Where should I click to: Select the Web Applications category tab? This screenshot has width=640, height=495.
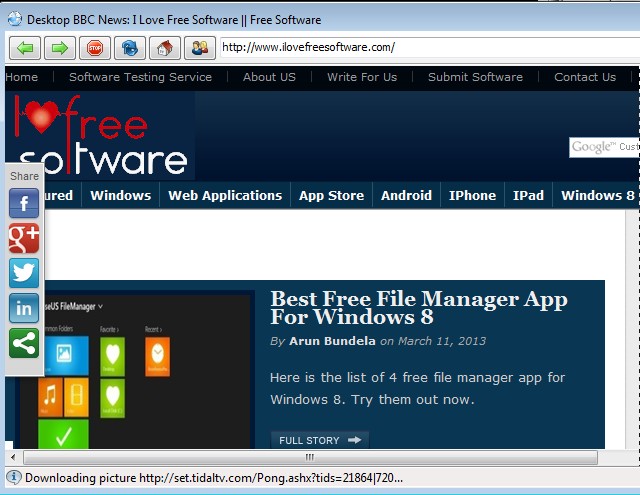pos(225,195)
